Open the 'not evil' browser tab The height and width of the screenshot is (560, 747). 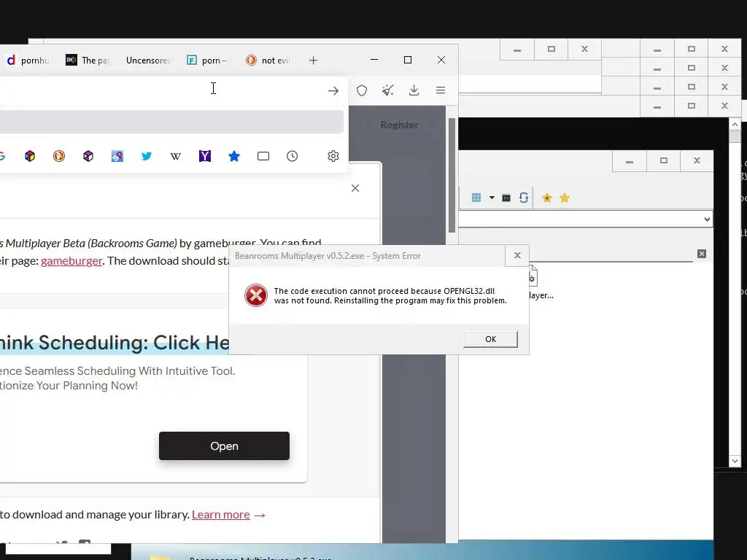[268, 61]
